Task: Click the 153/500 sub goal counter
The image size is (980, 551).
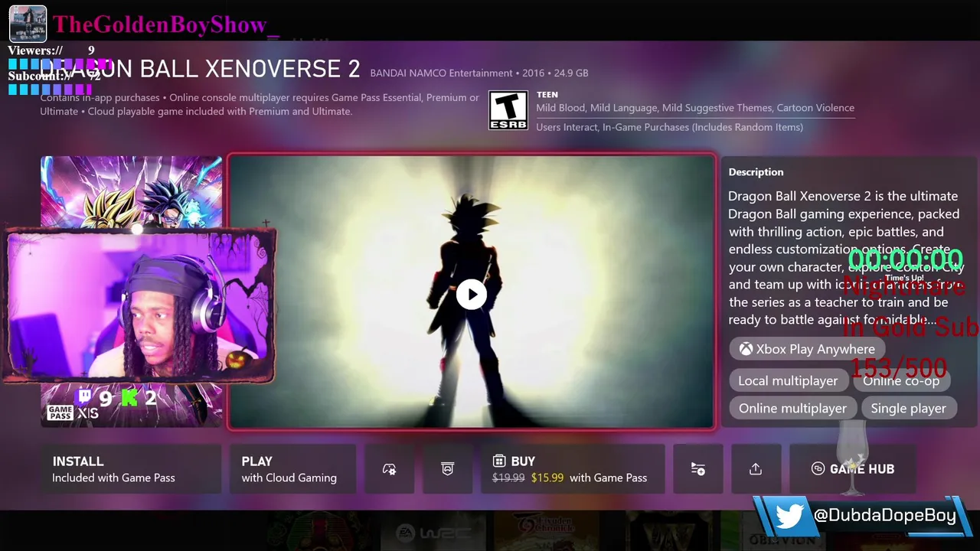Action: pyautogui.click(x=898, y=368)
